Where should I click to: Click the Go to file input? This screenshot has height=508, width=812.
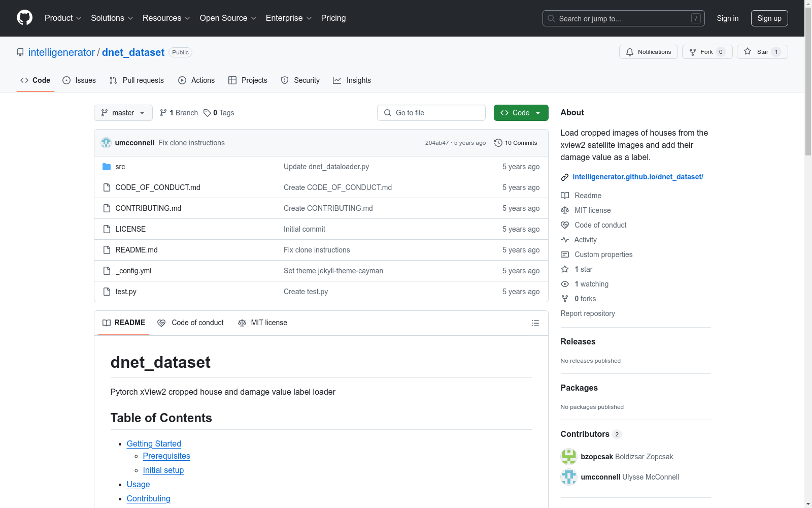click(431, 113)
